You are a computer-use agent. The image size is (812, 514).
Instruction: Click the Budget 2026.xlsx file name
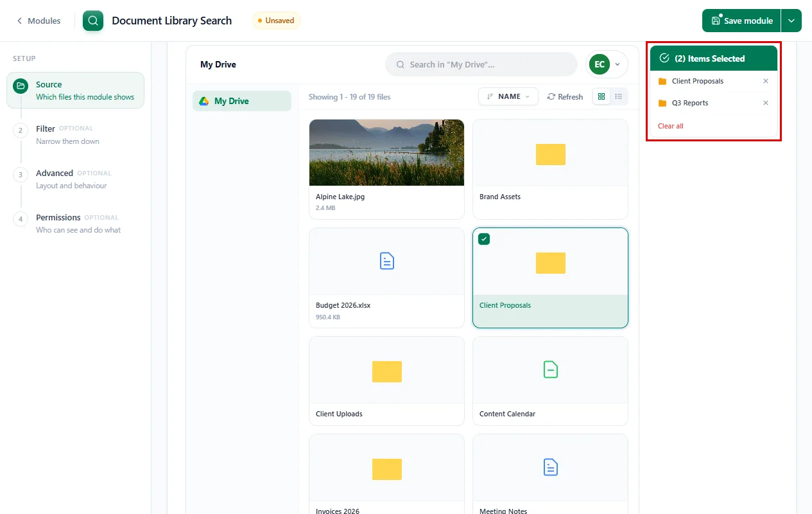[x=343, y=305]
